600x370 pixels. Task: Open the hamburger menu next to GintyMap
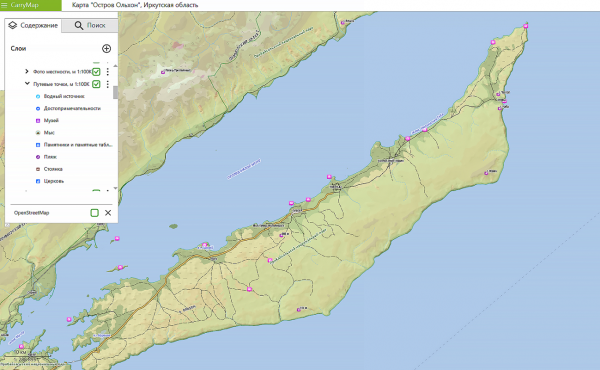[4, 5]
